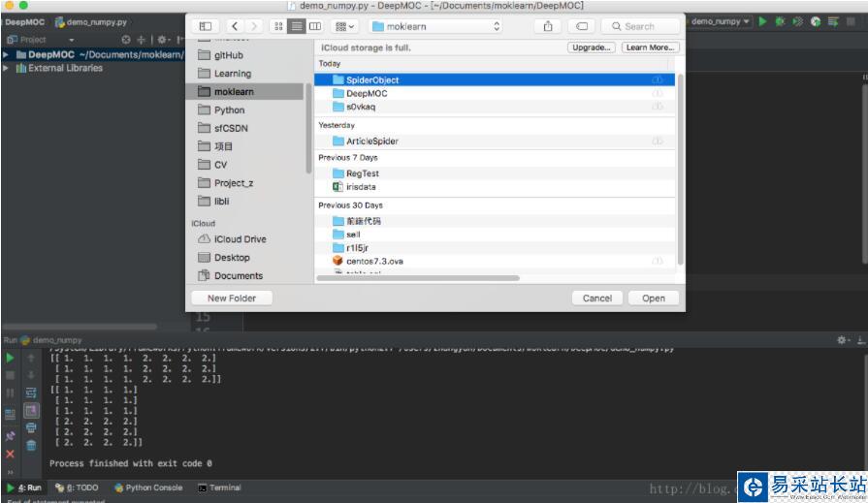The image size is (868, 503).
Task: Click the file list vertical scrollbar
Action: (681, 169)
